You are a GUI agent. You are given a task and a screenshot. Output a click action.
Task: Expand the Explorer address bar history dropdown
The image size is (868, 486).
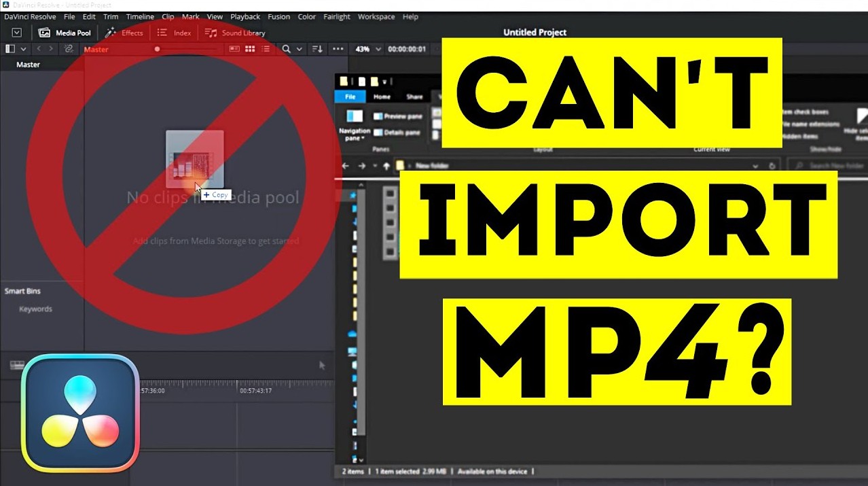click(x=755, y=166)
